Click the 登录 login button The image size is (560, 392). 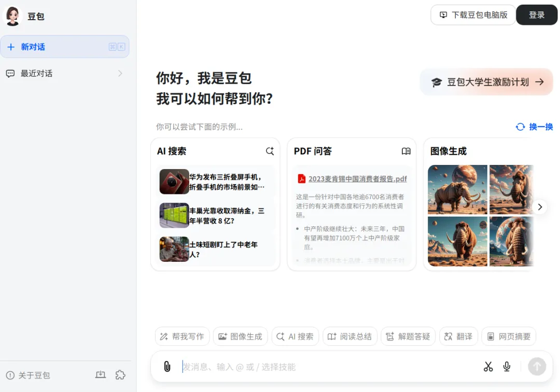(537, 15)
